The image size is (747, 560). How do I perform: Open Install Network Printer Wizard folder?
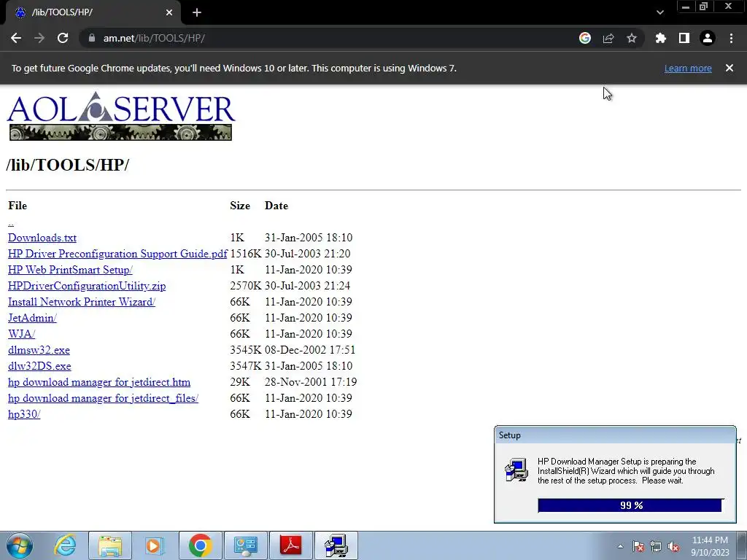point(82,302)
